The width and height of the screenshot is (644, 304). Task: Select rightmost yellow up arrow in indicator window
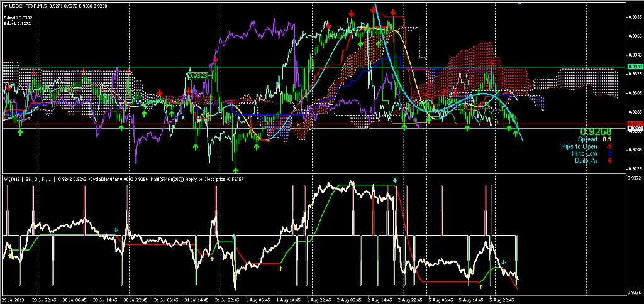coord(481,286)
